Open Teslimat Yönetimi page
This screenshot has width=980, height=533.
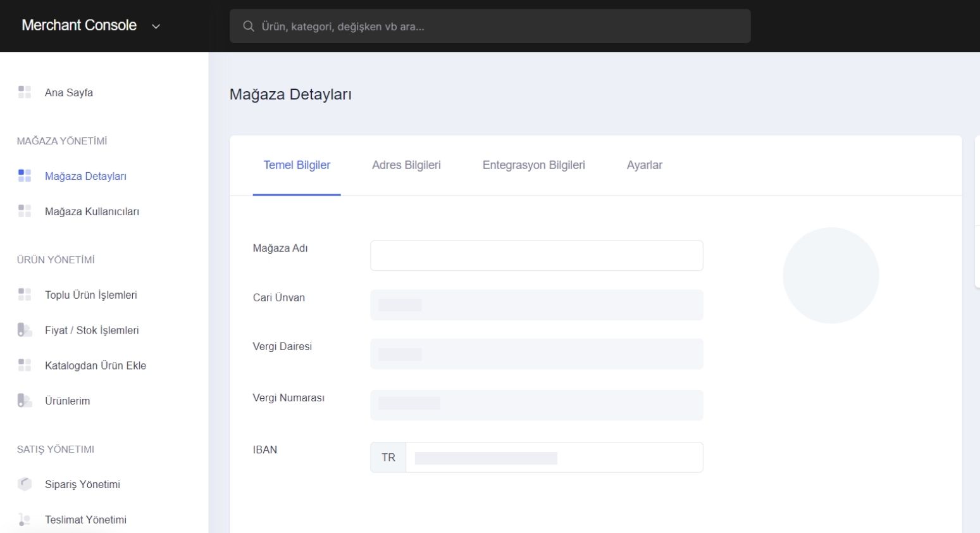(x=85, y=520)
